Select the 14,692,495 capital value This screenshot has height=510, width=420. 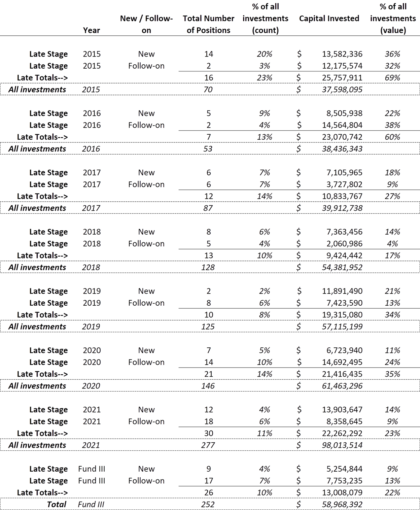342,362
